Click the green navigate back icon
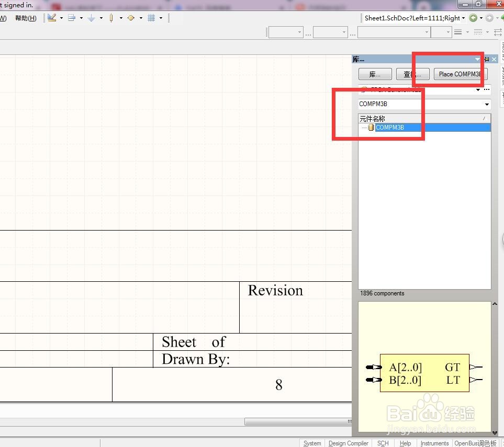 tap(473, 18)
